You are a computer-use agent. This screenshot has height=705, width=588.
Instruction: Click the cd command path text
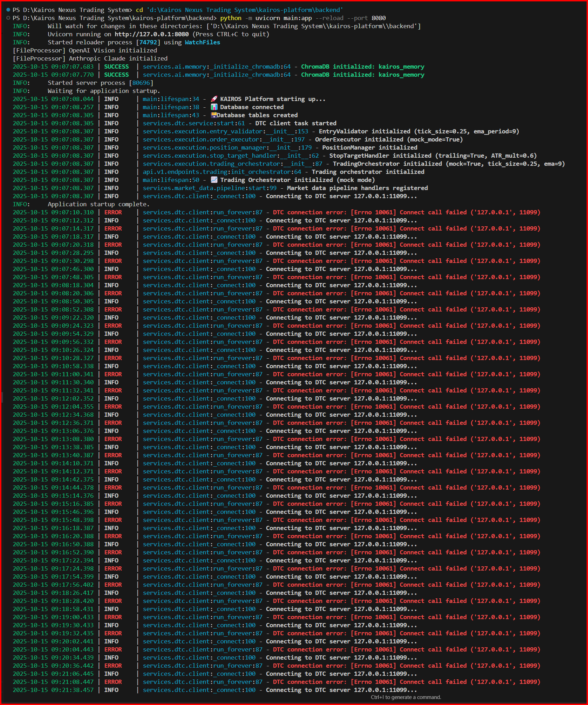[245, 10]
